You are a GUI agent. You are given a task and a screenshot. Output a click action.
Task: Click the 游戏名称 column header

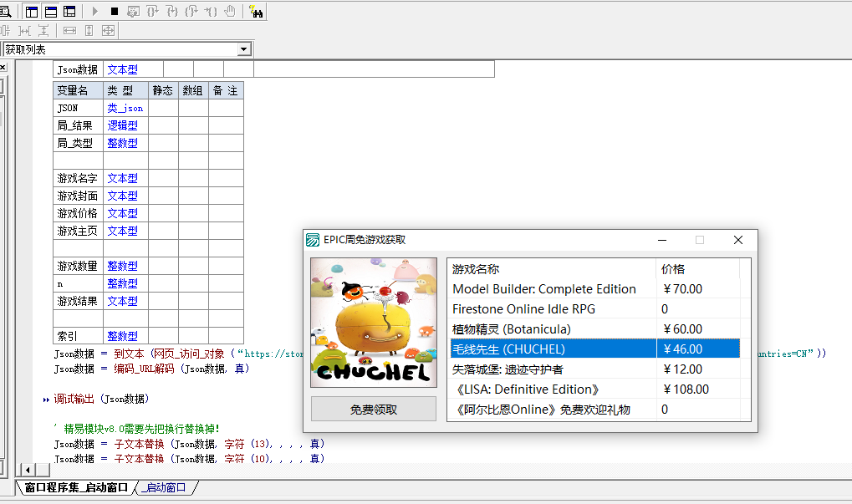(552, 269)
